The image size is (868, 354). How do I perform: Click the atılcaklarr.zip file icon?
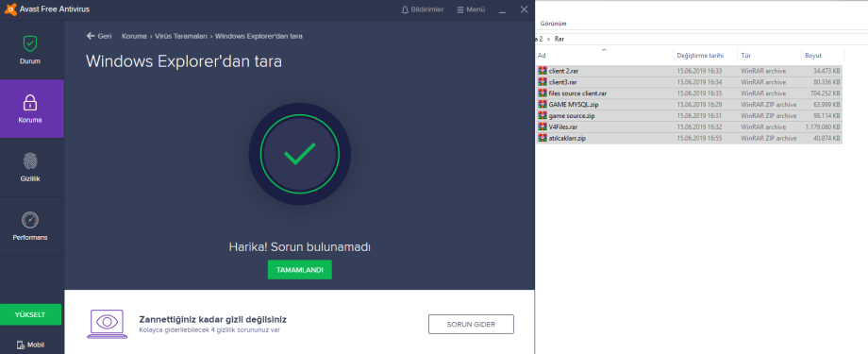[x=542, y=138]
